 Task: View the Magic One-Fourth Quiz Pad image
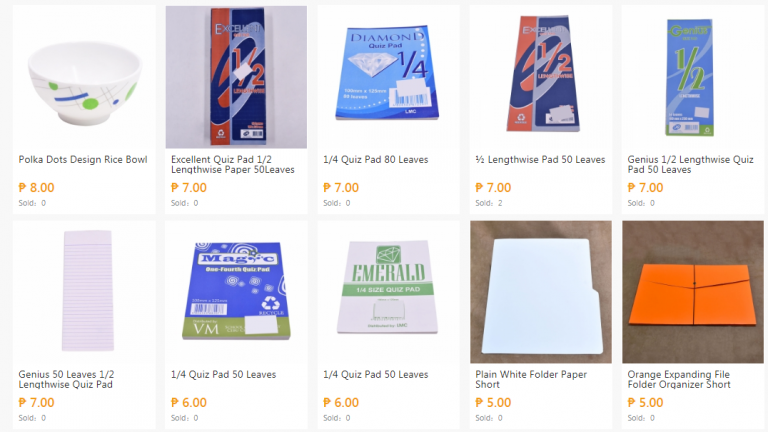pyautogui.click(x=237, y=292)
